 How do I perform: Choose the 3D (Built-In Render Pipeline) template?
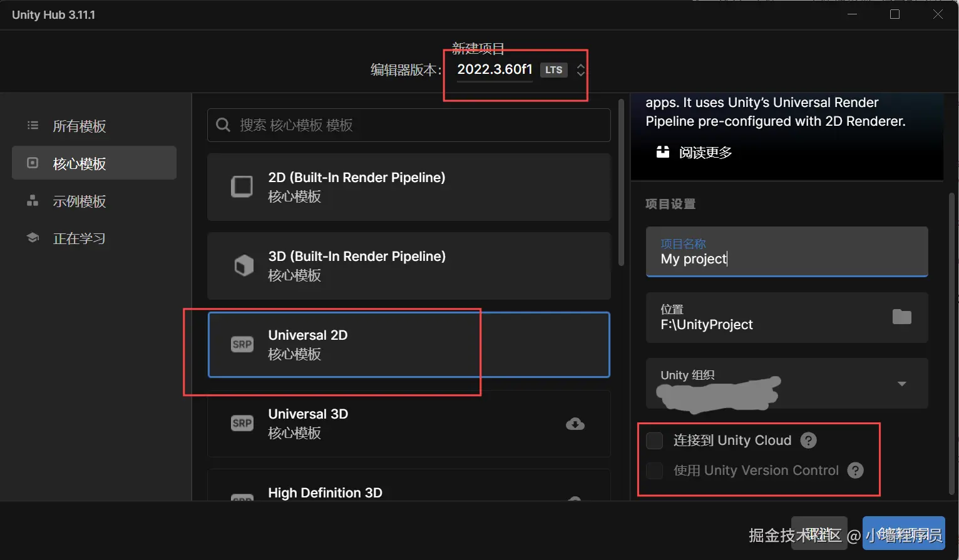[x=409, y=266]
